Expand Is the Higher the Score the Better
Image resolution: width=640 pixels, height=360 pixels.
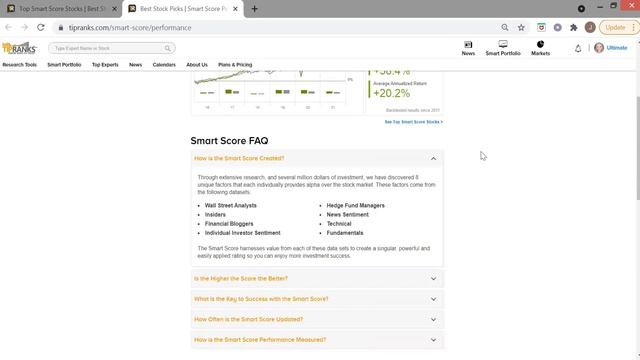[317, 279]
